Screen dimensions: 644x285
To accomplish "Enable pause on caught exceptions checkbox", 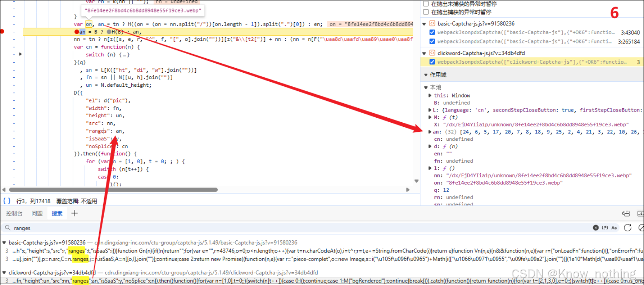I will click(x=426, y=12).
